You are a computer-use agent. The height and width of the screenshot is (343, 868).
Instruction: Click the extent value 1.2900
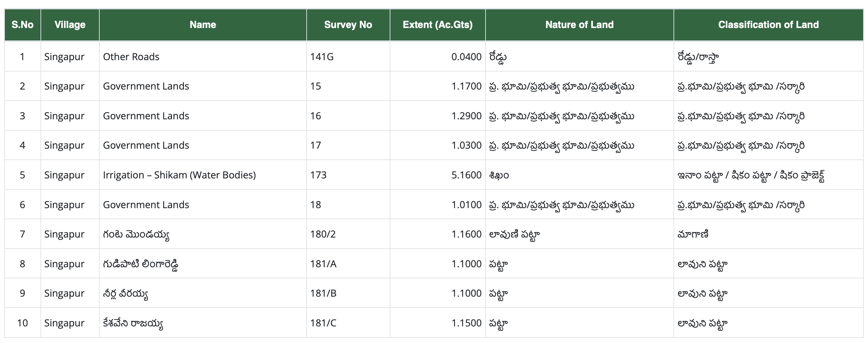tap(467, 116)
